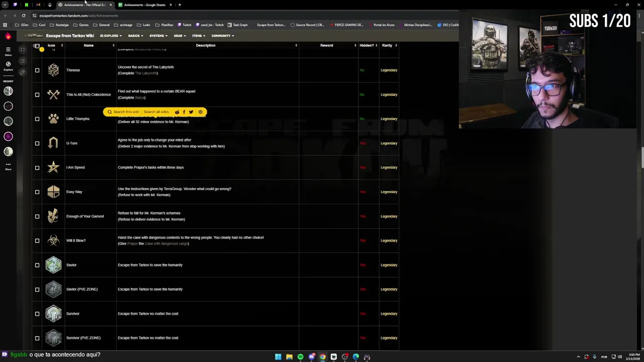Open Spotify from the taskbar
The height and width of the screenshot is (362, 644).
click(300, 357)
